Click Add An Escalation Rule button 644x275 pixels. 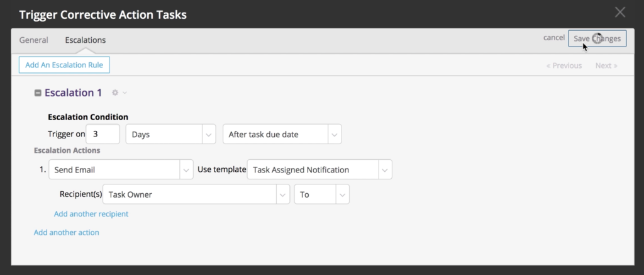65,65
